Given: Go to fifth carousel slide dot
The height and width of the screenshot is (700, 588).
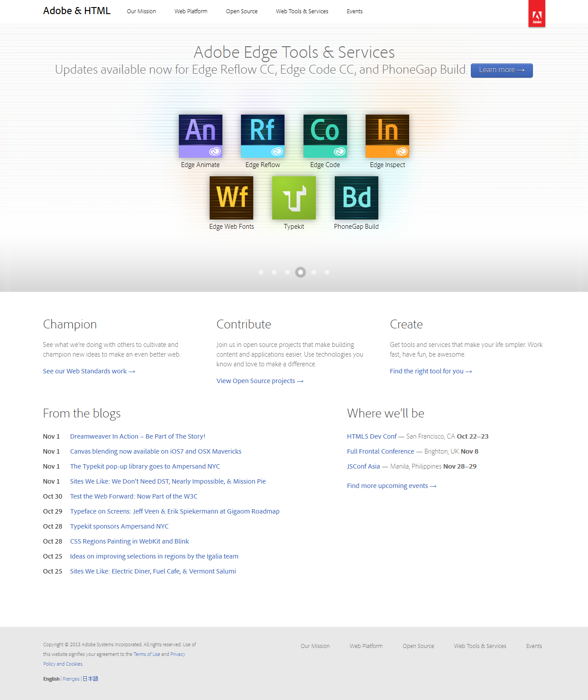Looking at the screenshot, I should [x=314, y=272].
